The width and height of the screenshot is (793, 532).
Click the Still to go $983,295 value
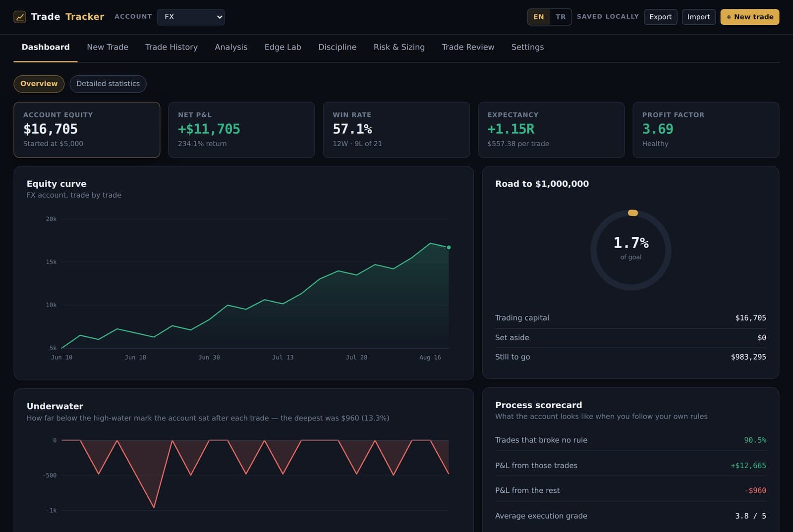[748, 357]
